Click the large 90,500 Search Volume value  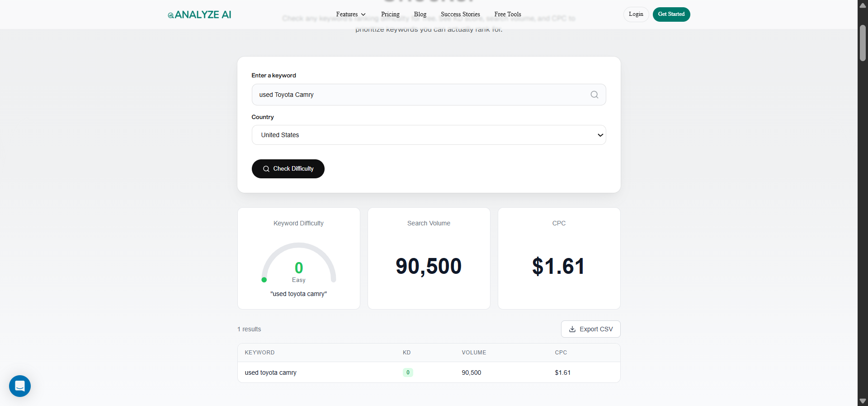[429, 266]
